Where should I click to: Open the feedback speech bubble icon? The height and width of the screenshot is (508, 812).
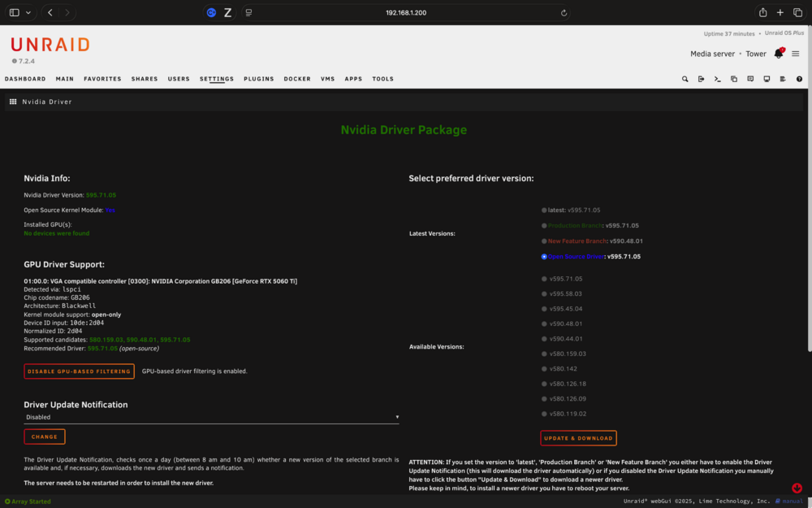point(750,79)
